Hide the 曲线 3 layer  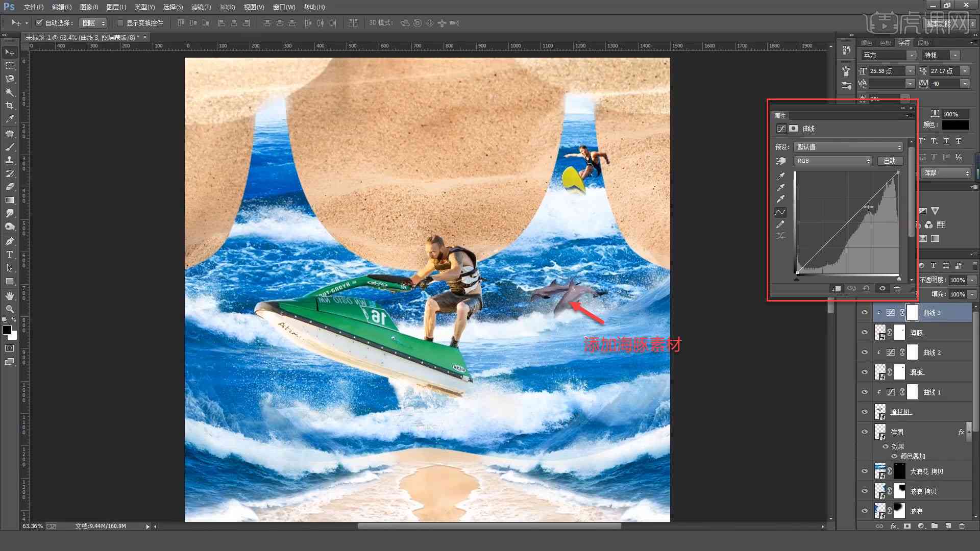tap(865, 313)
